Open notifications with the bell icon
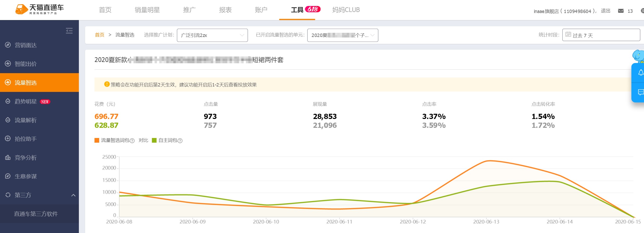This screenshot has height=233, width=644. (641, 73)
